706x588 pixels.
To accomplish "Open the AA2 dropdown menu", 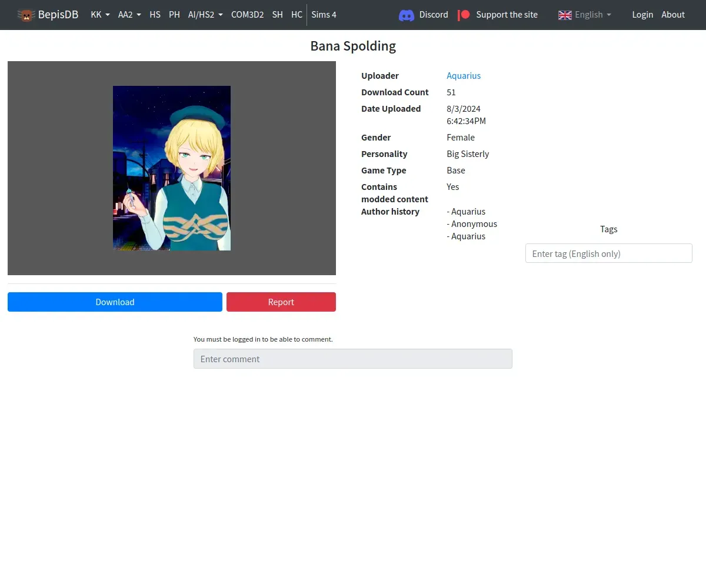I will click(129, 15).
